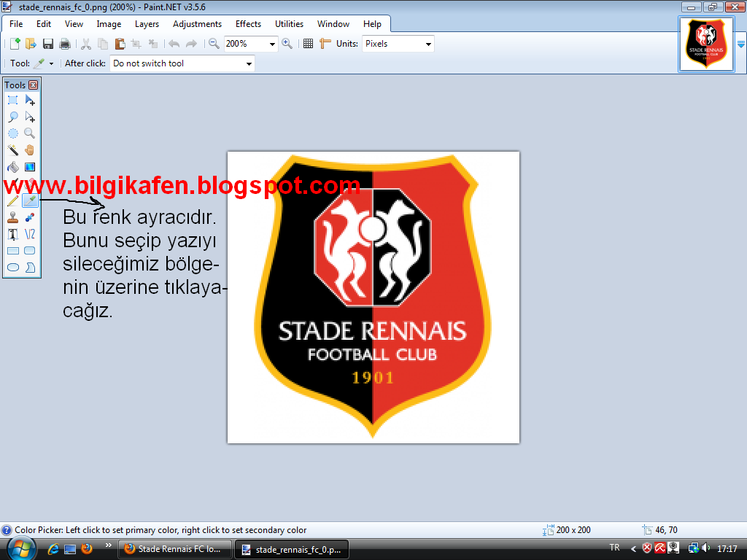The image size is (747, 560).
Task: Open the Layers menu
Action: click(147, 24)
